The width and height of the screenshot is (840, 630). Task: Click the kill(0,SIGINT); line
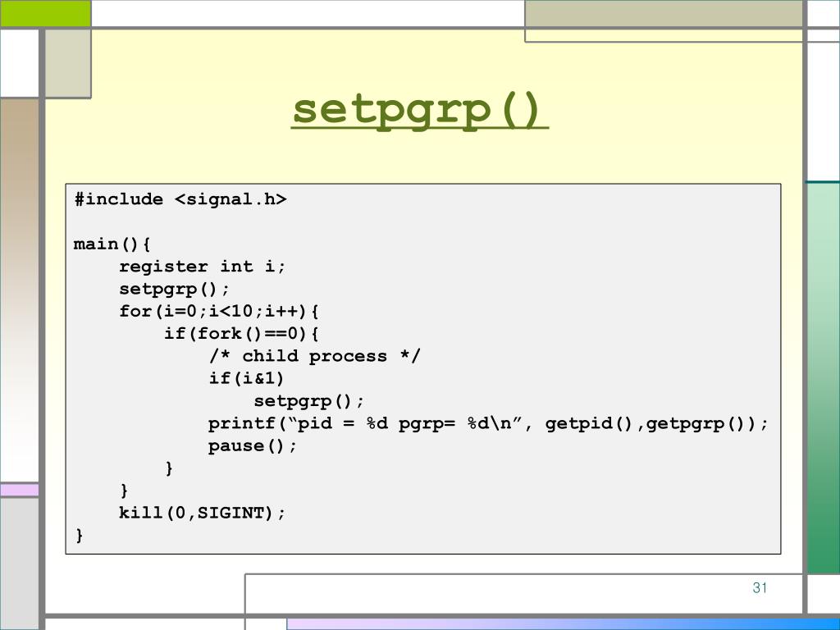click(202, 514)
